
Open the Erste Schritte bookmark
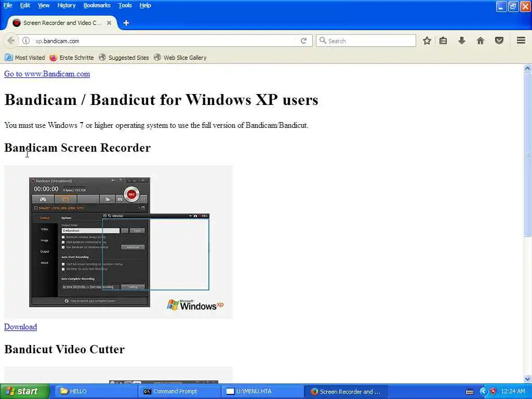[72, 58]
